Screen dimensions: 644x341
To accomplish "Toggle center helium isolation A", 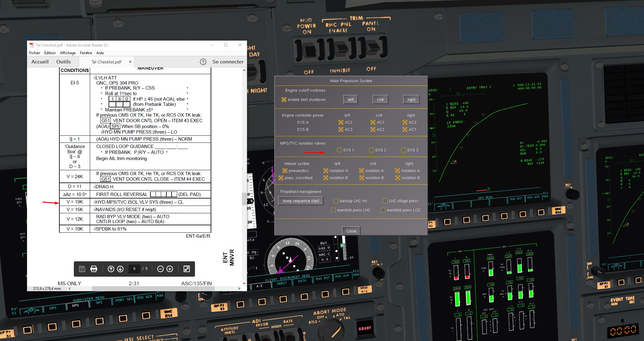I will 361,171.
